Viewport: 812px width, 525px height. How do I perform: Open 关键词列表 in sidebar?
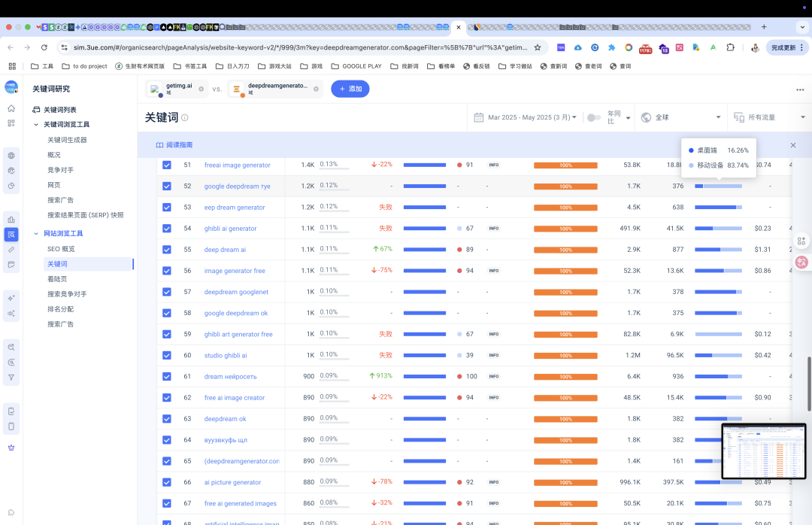point(60,110)
